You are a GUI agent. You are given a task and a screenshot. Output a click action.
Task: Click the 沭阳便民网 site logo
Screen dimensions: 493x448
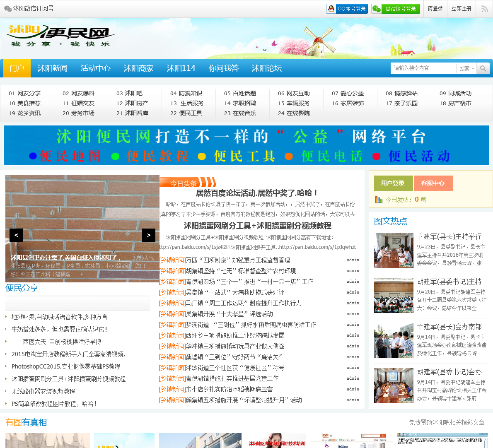click(60, 36)
